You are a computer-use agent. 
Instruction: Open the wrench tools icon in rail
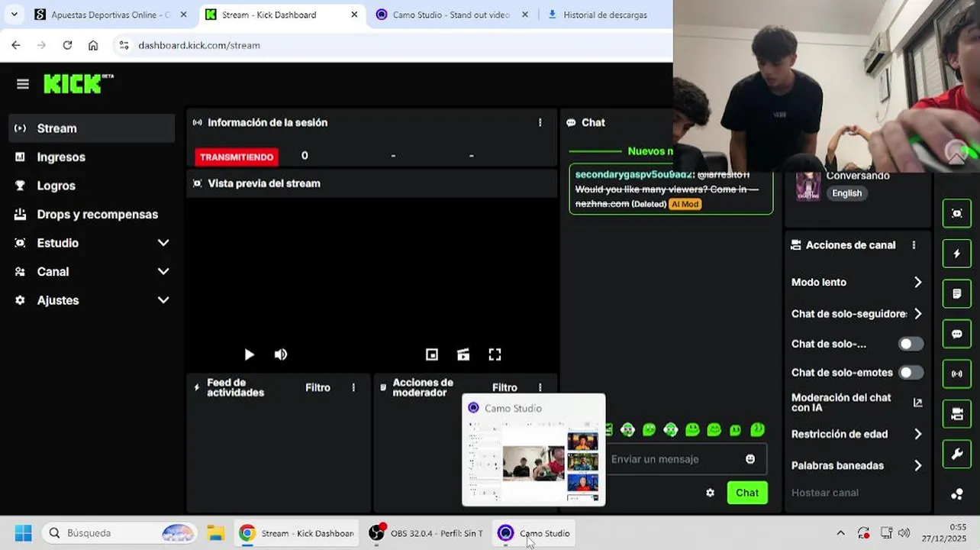(x=956, y=455)
